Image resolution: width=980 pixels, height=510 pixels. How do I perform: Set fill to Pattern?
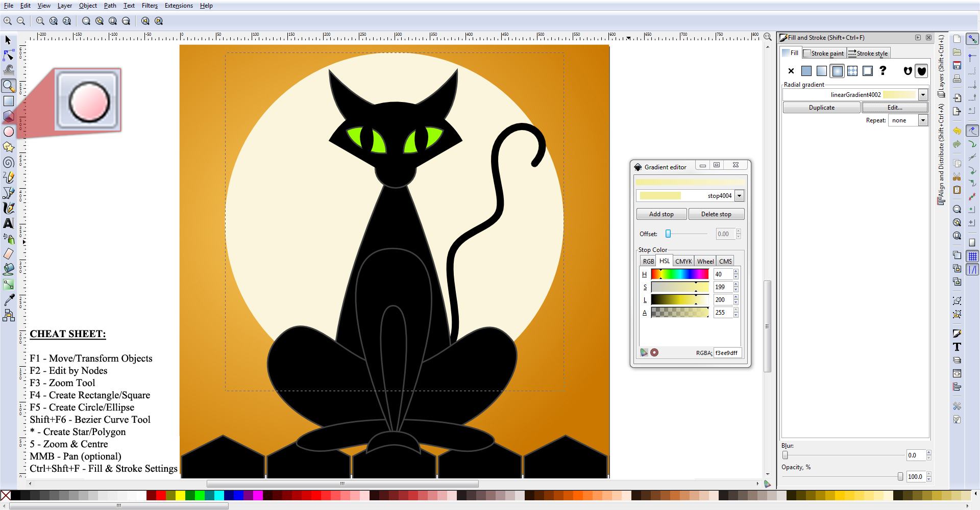point(852,71)
